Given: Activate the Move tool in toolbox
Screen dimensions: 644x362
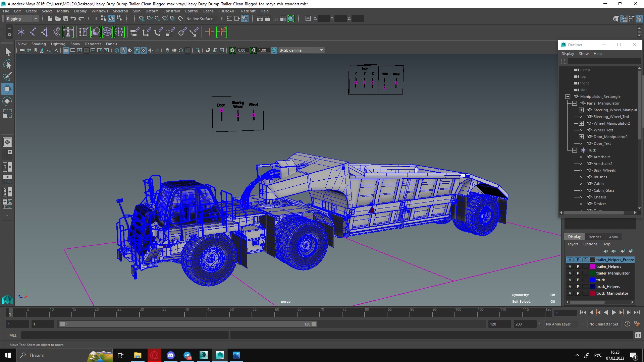Looking at the screenshot, I should pos(7,89).
